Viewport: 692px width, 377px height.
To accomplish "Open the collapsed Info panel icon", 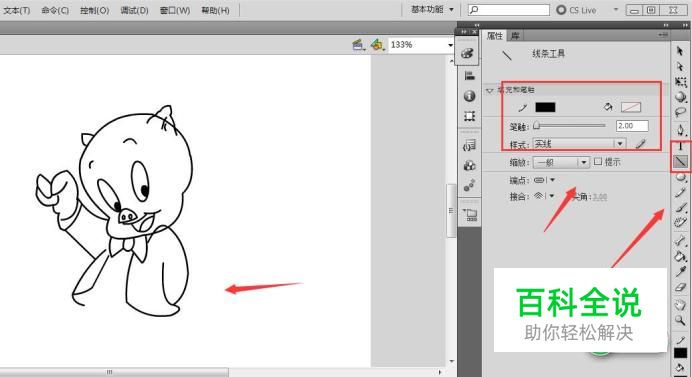I will 469,96.
